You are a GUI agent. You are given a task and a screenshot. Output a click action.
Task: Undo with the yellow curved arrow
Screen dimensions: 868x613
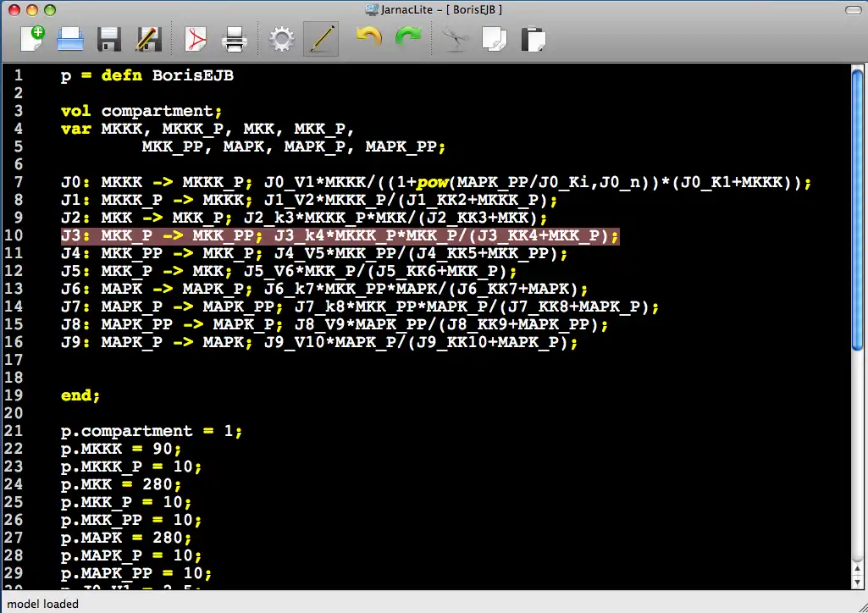point(368,37)
